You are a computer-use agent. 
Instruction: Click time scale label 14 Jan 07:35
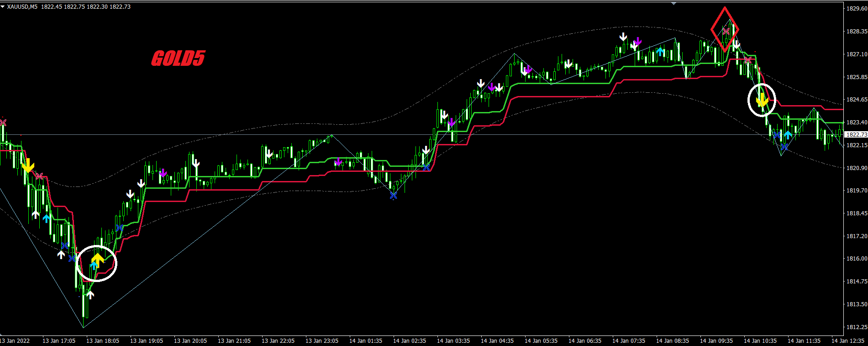(x=629, y=341)
